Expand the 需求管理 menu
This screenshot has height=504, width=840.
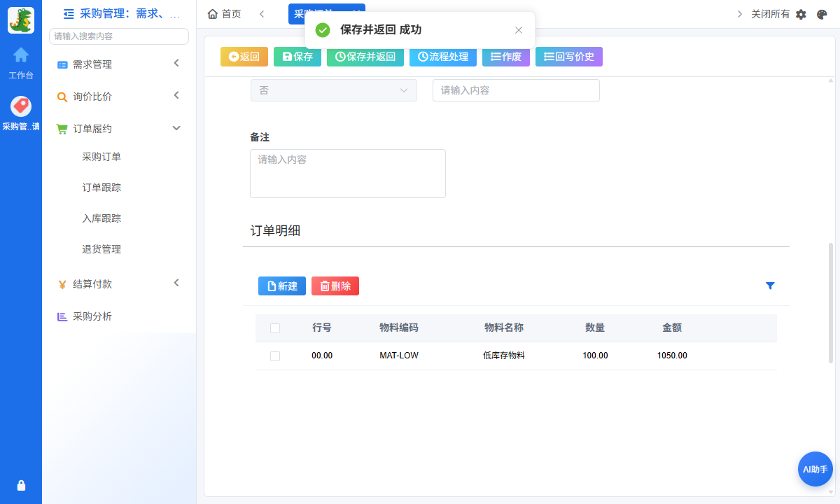coord(119,64)
